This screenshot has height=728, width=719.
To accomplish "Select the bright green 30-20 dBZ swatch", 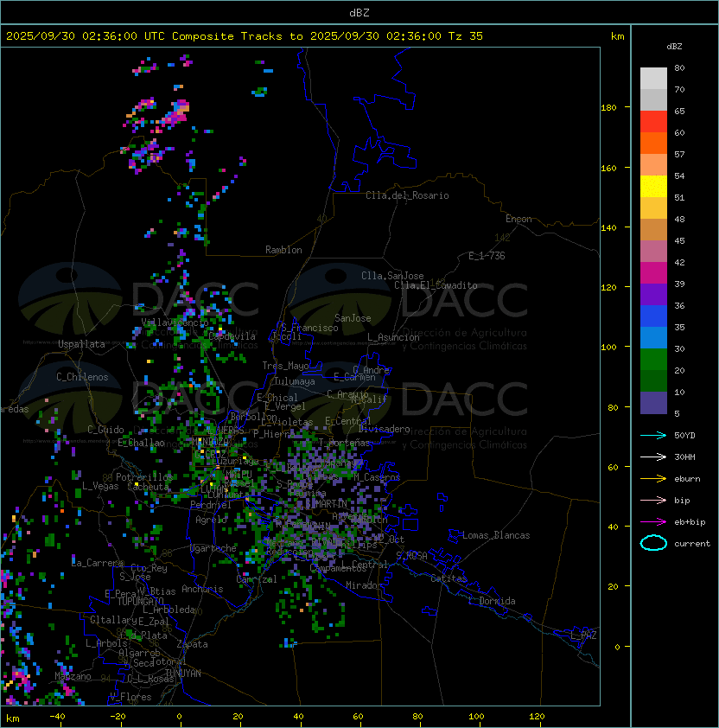I will (x=653, y=360).
